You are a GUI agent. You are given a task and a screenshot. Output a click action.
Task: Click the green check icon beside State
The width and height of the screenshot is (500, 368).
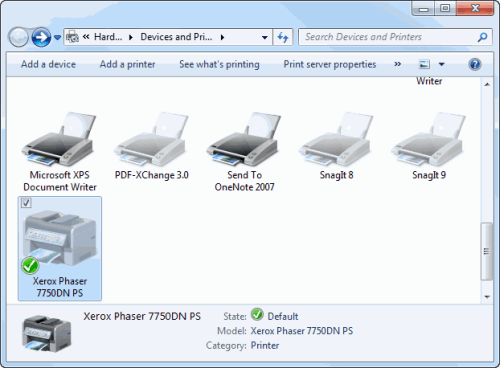pyautogui.click(x=257, y=314)
